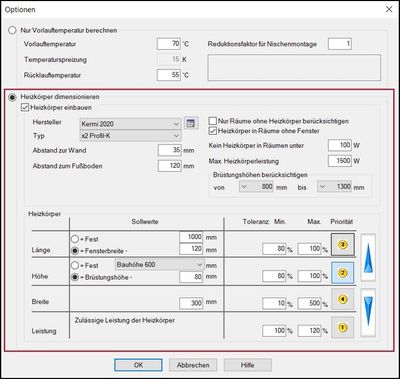
Task: Open Brüstungshöhen von dropdown 800
Action: click(257, 187)
